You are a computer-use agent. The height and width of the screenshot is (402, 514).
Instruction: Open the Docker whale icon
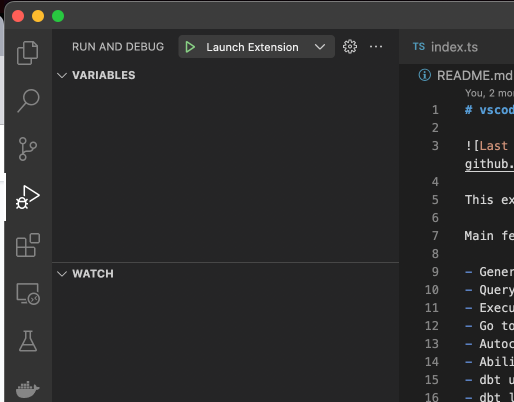pyautogui.click(x=28, y=389)
